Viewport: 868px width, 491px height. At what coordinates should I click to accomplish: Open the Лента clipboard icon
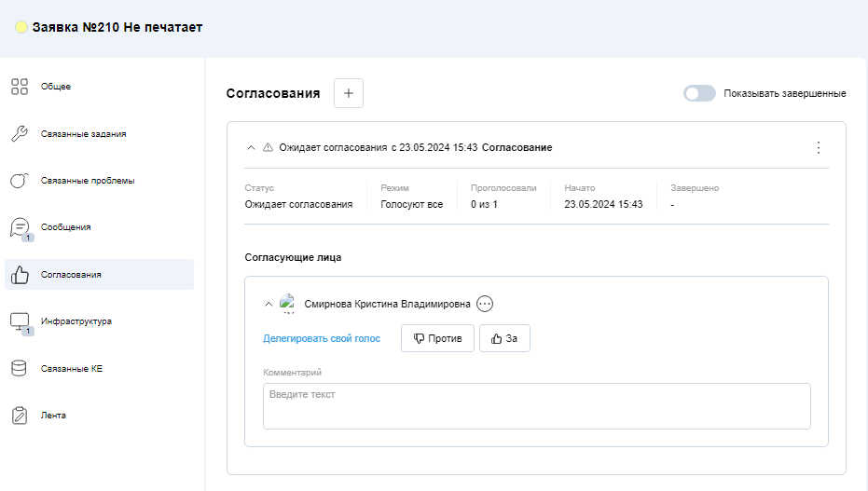(20, 416)
